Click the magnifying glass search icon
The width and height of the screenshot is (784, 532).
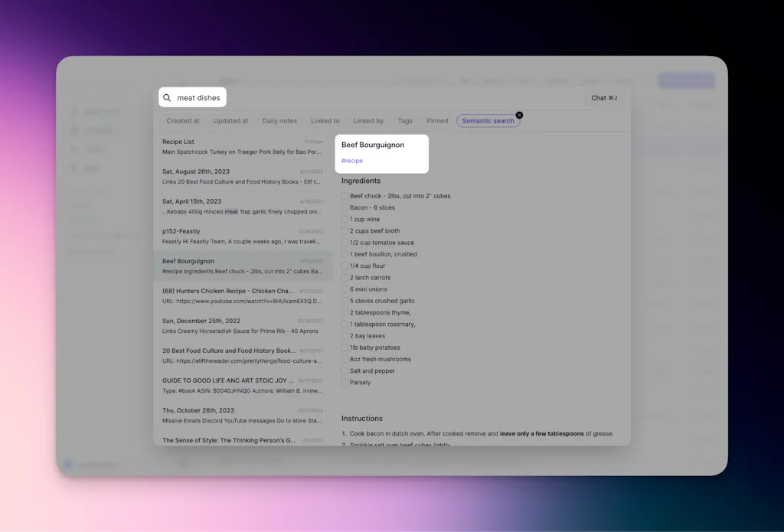(x=167, y=97)
